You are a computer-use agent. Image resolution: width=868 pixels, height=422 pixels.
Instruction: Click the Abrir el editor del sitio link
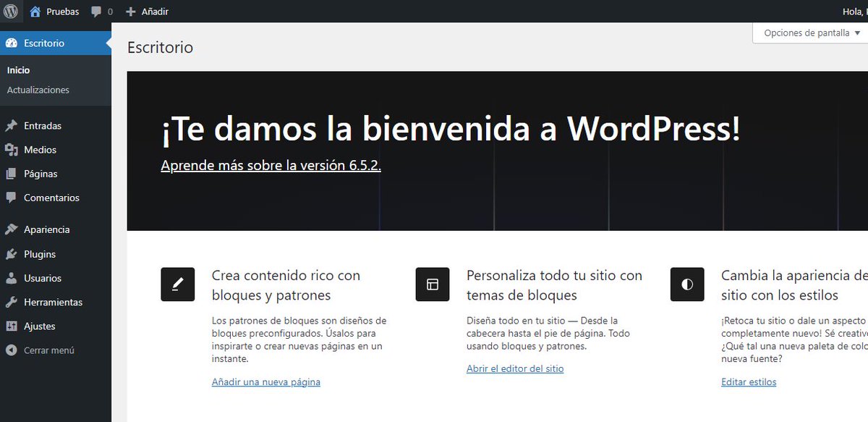[515, 368]
